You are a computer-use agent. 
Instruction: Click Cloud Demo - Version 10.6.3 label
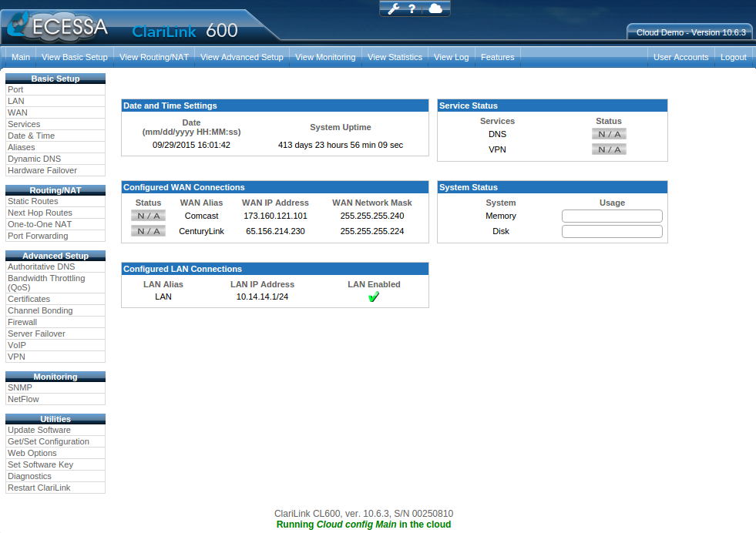tap(691, 32)
